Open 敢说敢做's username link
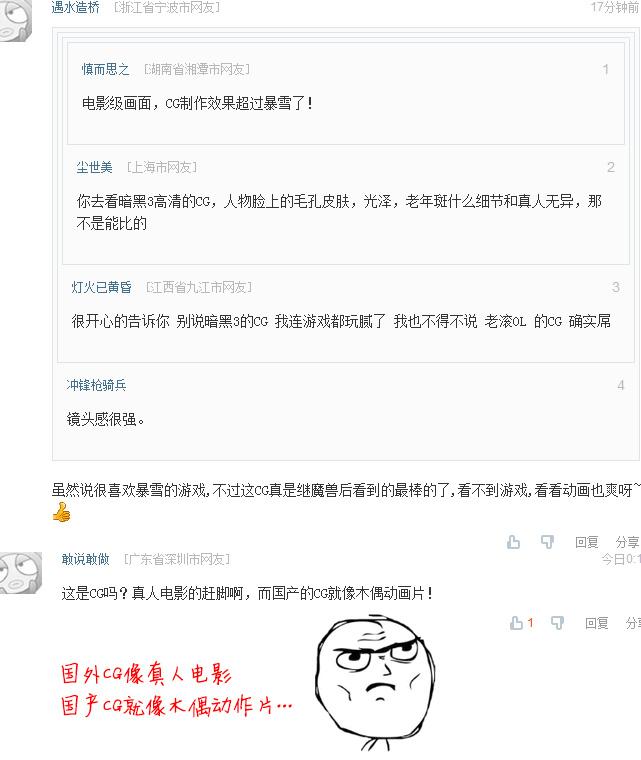Viewport: 641px width, 760px height. pos(86,559)
